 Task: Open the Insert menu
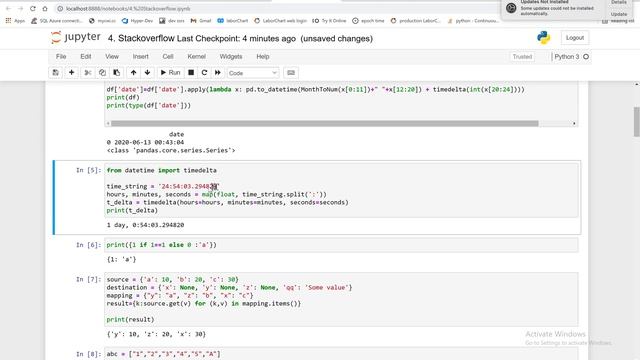(140, 56)
